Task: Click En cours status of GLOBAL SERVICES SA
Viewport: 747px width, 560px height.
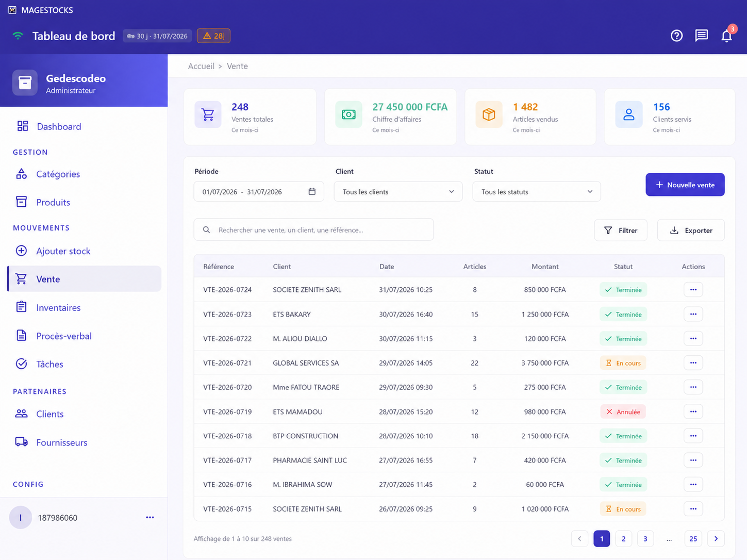Action: (x=623, y=363)
